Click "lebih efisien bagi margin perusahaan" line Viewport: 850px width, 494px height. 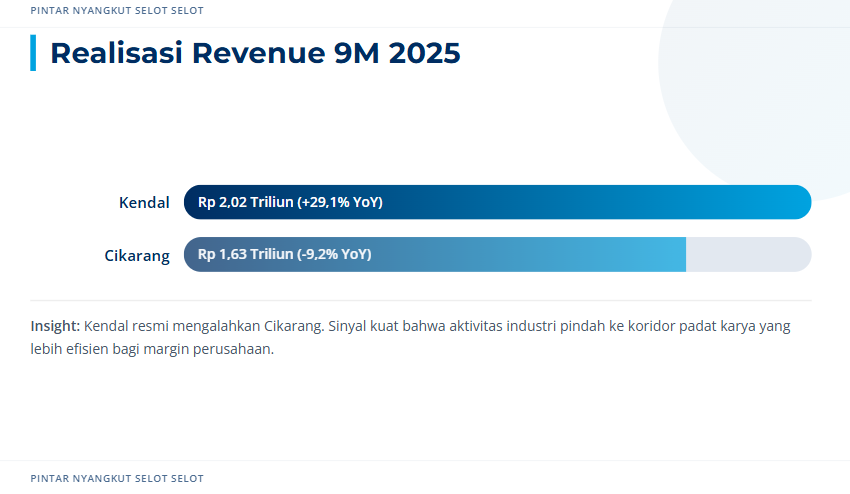click(x=152, y=350)
